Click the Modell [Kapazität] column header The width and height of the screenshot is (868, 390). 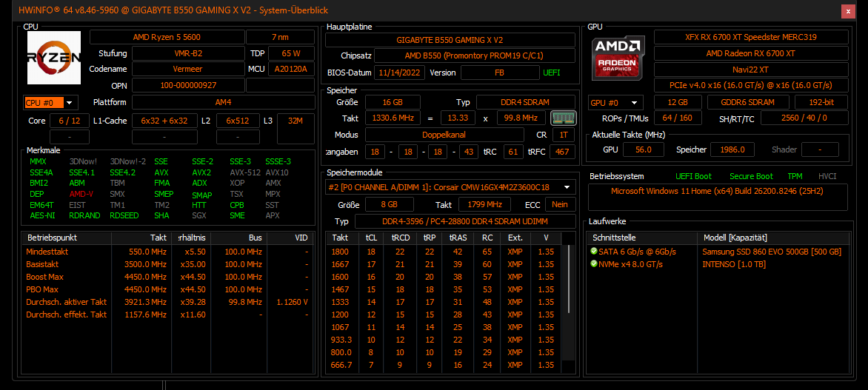coord(772,238)
